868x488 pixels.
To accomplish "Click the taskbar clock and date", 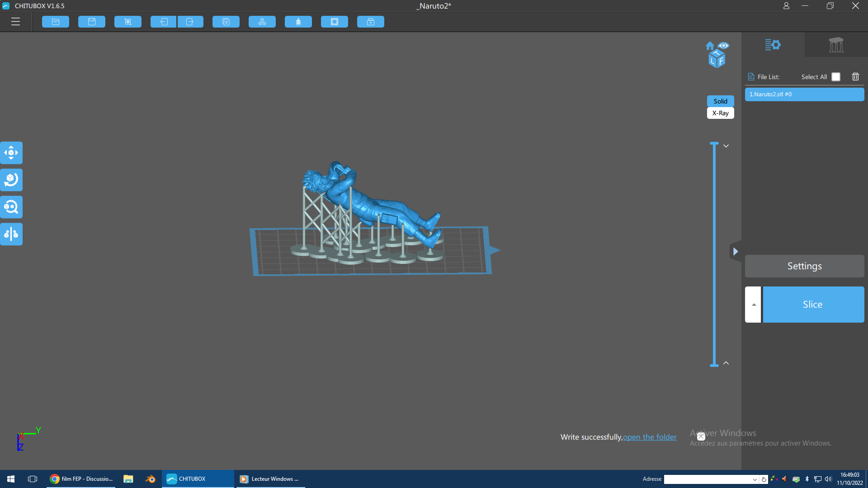I will tap(849, 479).
